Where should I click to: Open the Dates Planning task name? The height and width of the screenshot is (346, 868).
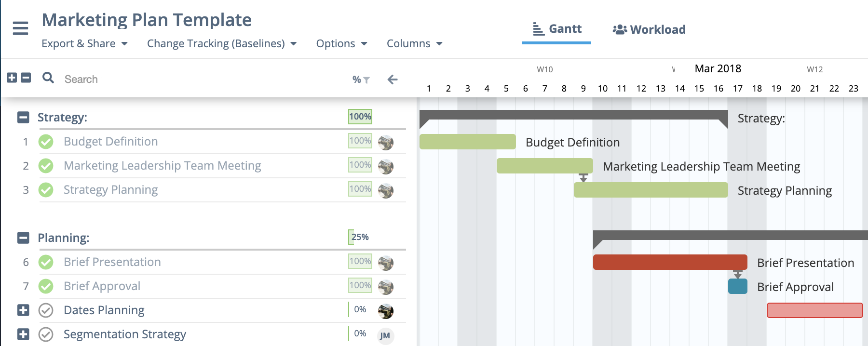104,310
